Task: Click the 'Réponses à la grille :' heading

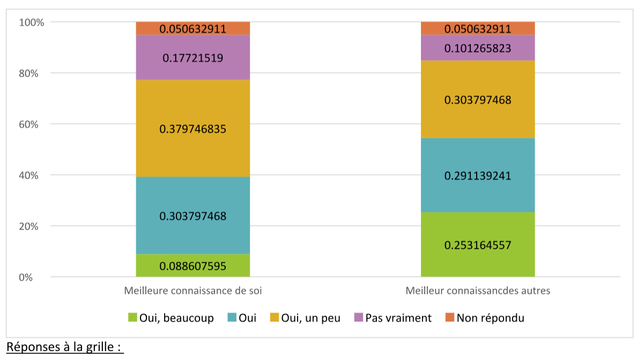Action: point(64,347)
